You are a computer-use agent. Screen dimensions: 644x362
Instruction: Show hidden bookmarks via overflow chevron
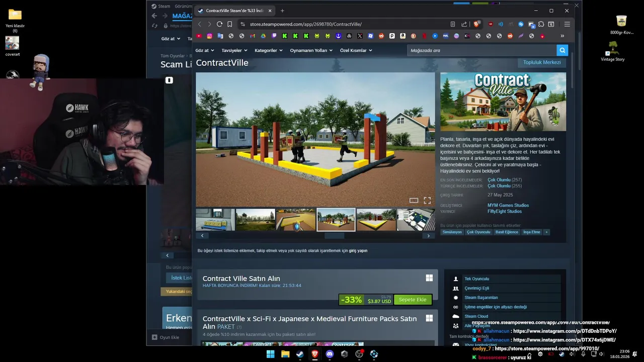pyautogui.click(x=562, y=36)
